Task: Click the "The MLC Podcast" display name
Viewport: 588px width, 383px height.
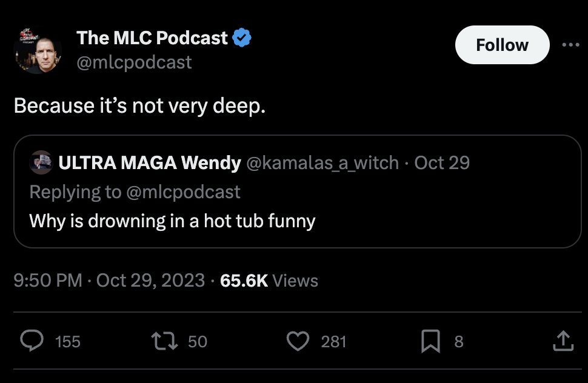Action: (152, 38)
